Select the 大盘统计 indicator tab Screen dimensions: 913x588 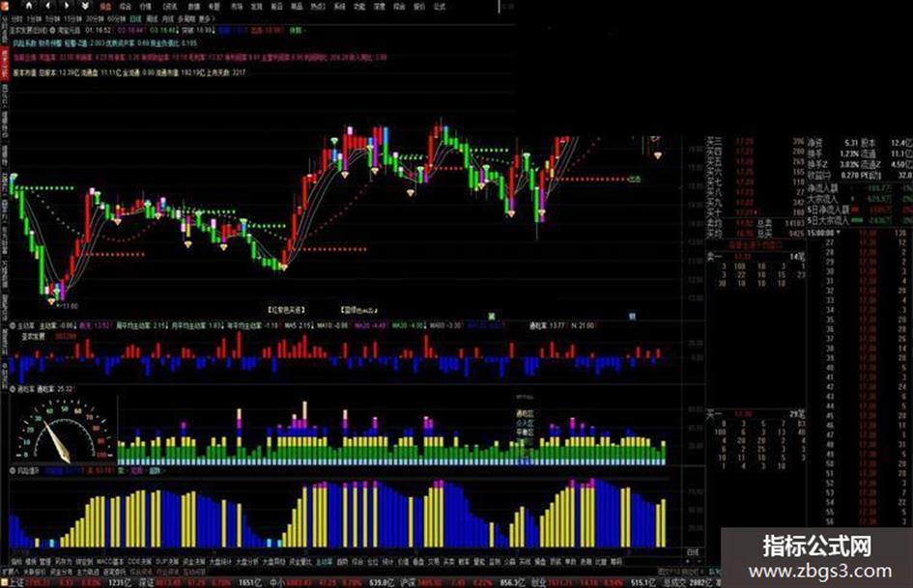point(220,562)
